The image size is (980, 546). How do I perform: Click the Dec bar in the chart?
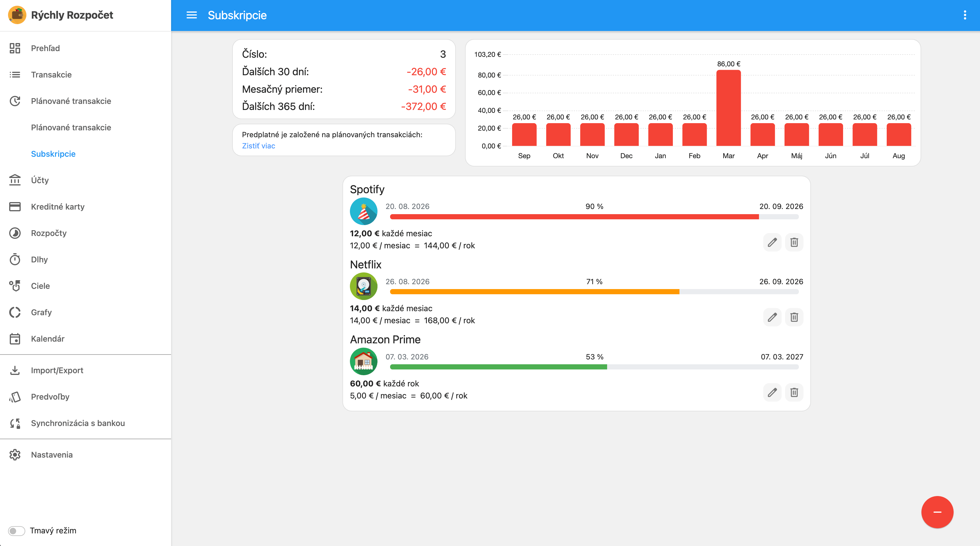pyautogui.click(x=626, y=135)
